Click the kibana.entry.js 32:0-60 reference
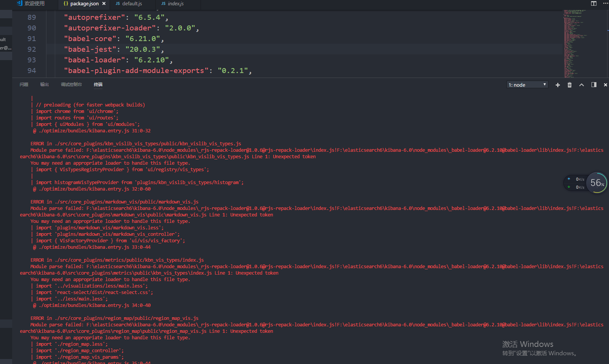 coord(92,189)
